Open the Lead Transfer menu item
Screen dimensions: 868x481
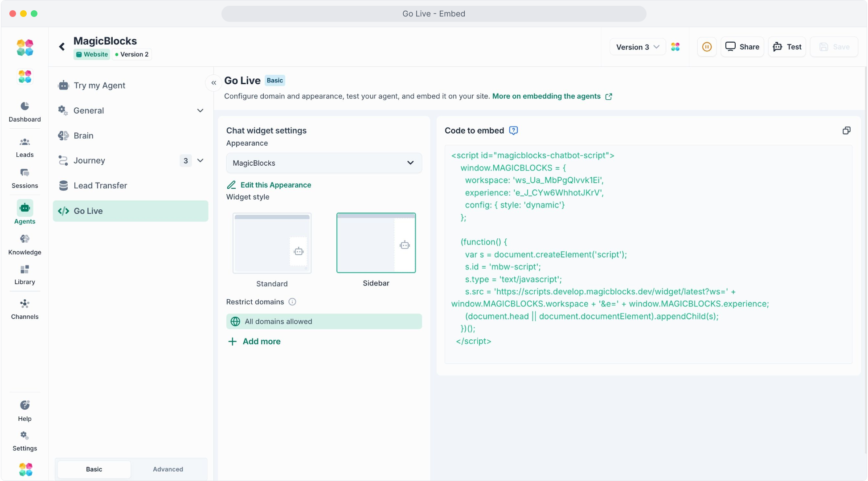(100, 185)
